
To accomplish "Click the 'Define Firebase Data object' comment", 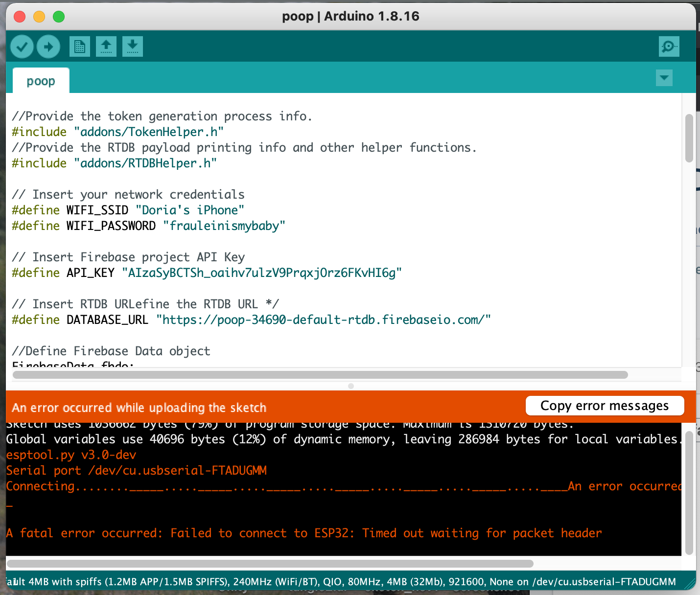I will [x=111, y=351].
